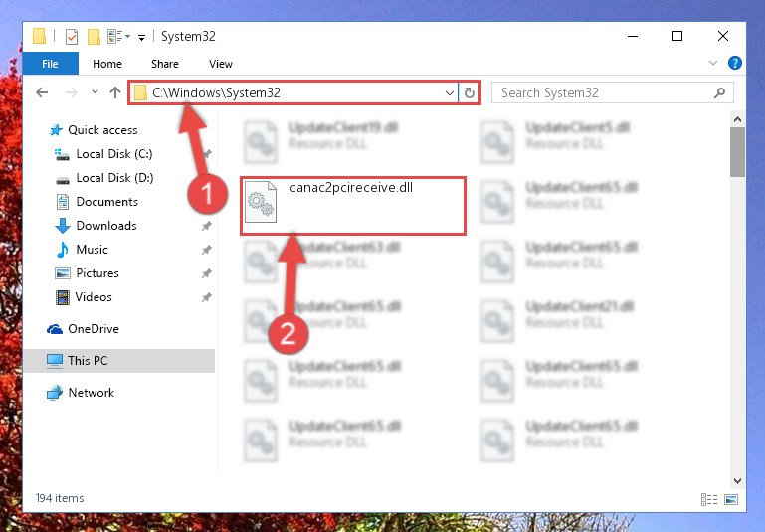Viewport: 765px width, 532px height.
Task: Click the pin icon beside Music
Action: click(206, 250)
